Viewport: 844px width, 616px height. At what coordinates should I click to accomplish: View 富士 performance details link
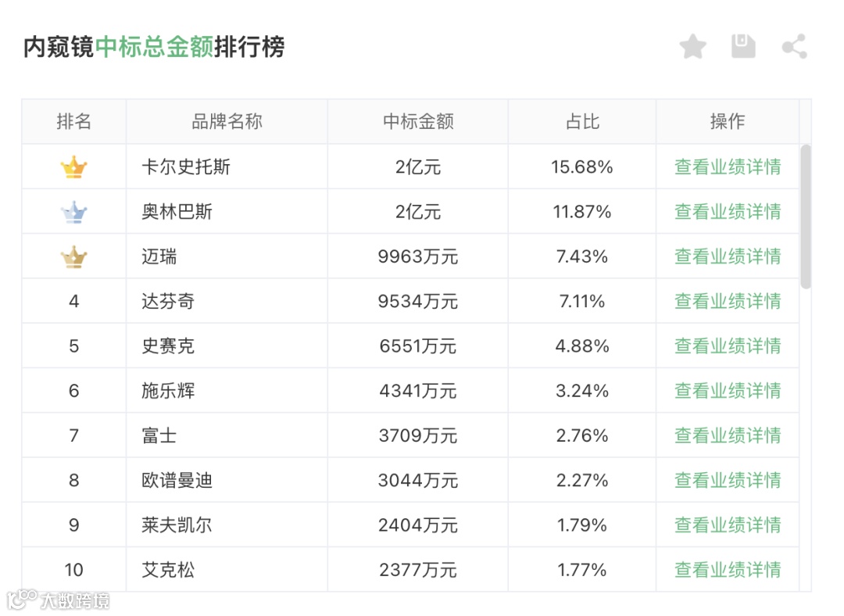[x=728, y=435]
